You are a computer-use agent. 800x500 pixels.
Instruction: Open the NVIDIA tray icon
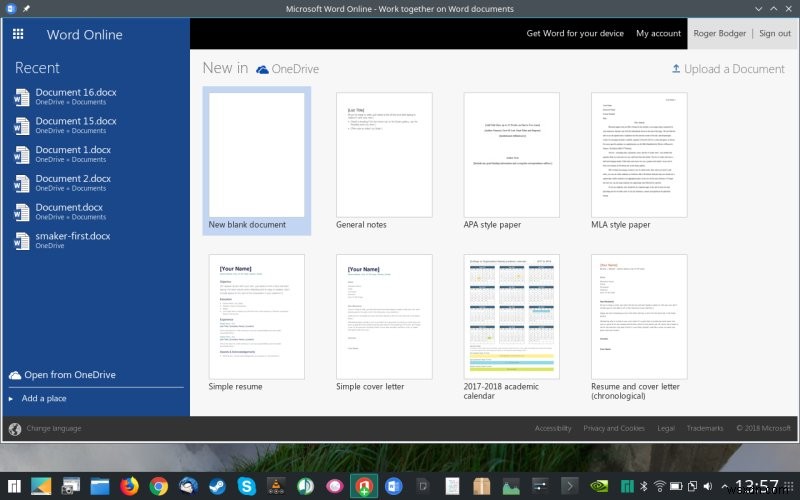coord(599,486)
